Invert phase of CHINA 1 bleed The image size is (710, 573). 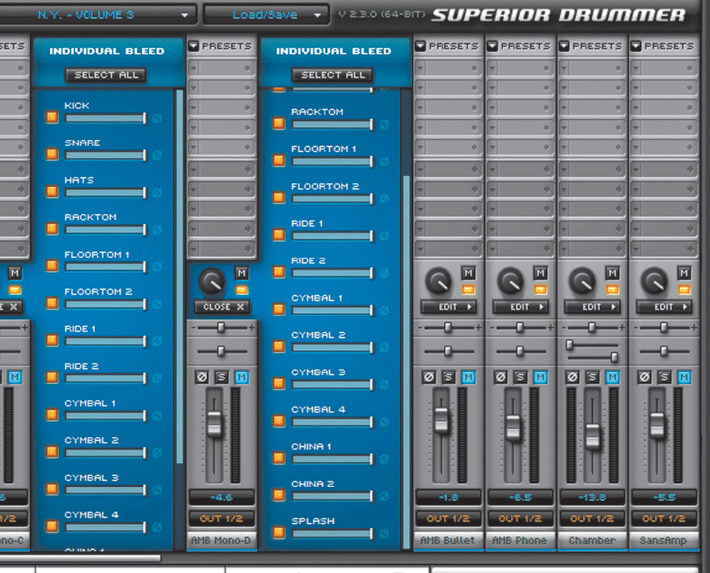[x=384, y=459]
